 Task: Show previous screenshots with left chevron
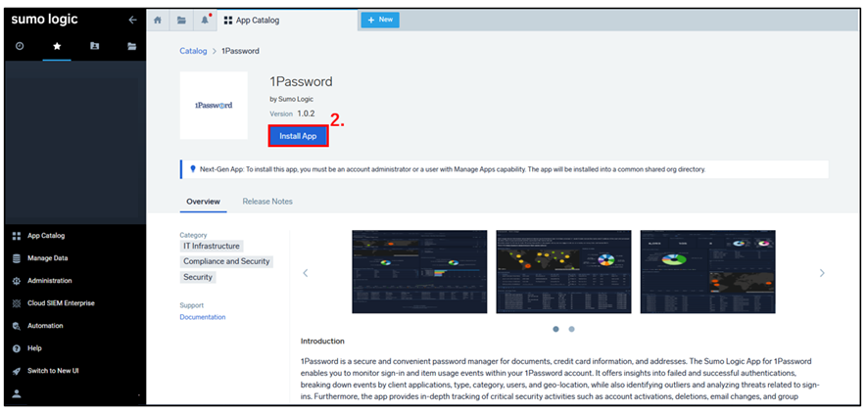(x=305, y=273)
